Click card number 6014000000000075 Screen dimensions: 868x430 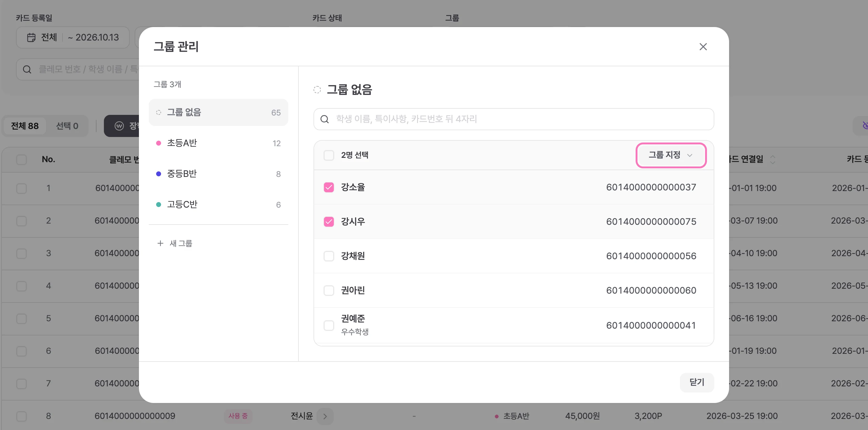651,221
